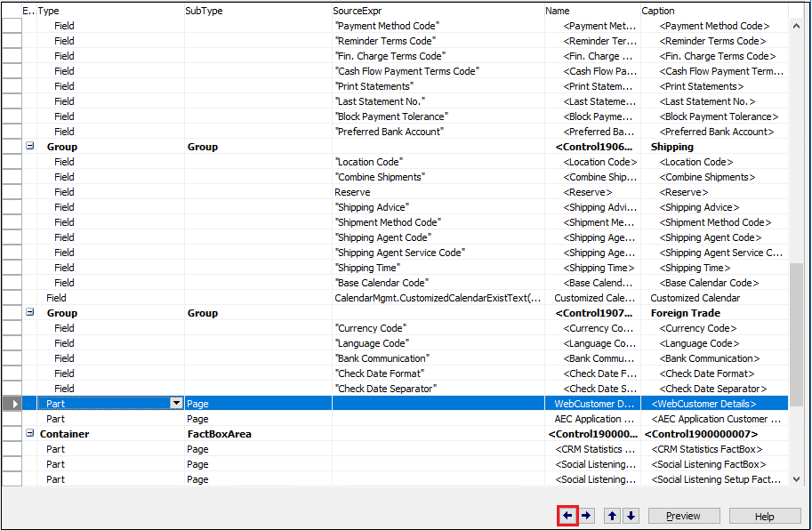This screenshot has width=812, height=530.
Task: Move the selected Part row up with up arrow
Action: (612, 516)
